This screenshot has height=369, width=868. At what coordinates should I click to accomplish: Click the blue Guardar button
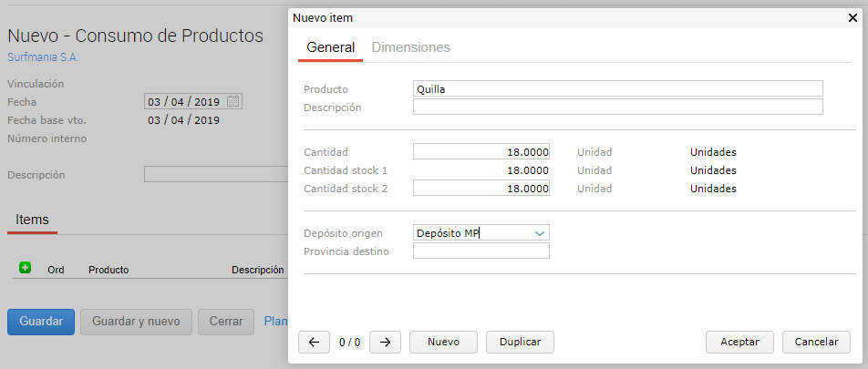click(x=41, y=322)
